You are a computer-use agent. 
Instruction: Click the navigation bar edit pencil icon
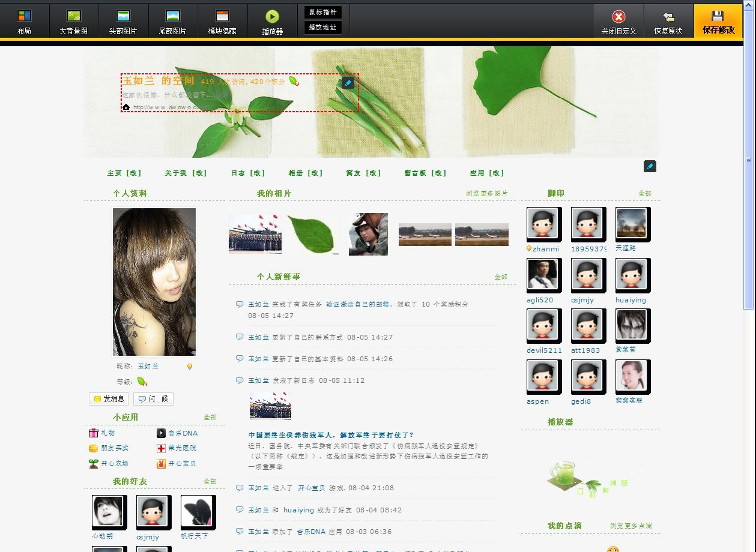coord(650,166)
